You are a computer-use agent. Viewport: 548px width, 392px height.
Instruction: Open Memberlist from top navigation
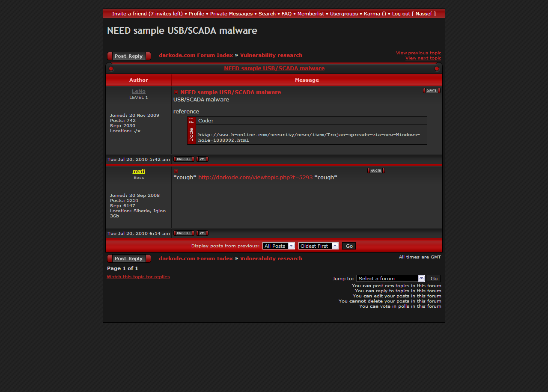pos(311,14)
